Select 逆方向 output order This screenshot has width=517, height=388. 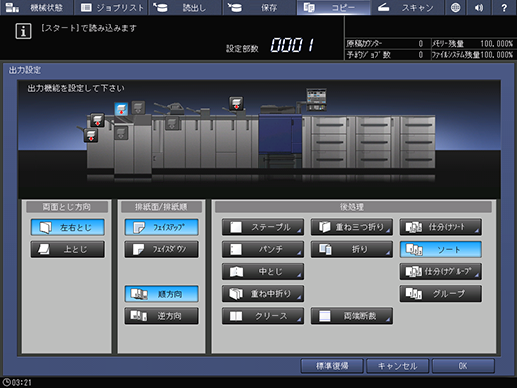(162, 316)
